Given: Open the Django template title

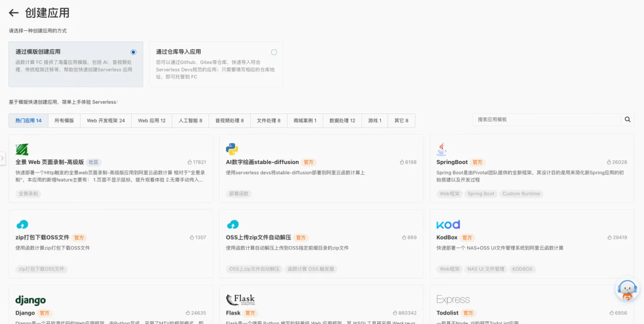Looking at the screenshot, I should (25, 313).
